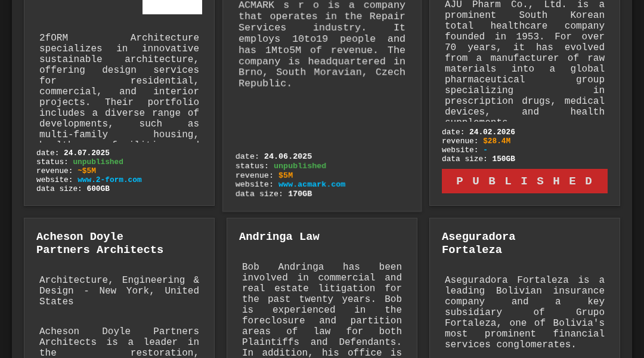Open the www.2-form.com website link
This screenshot has width=644, height=358.
point(109,180)
